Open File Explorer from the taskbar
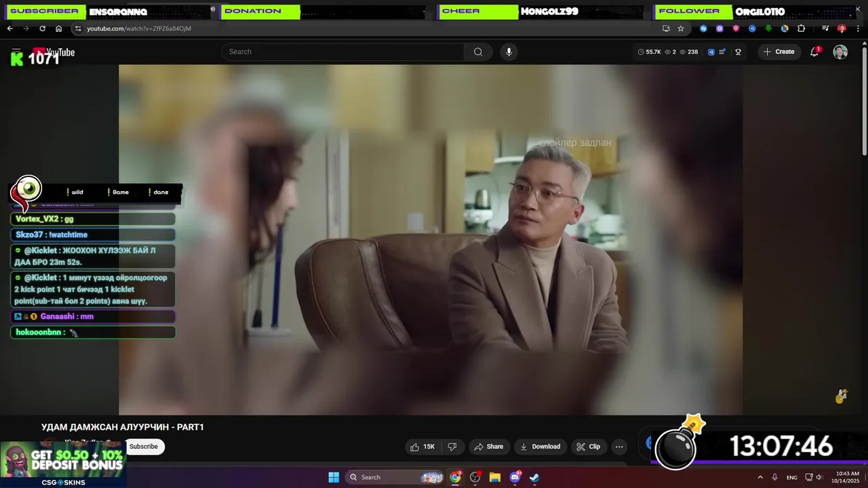 495,477
